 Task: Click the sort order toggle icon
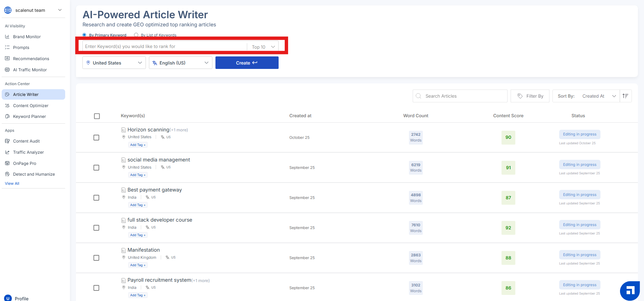click(x=625, y=96)
